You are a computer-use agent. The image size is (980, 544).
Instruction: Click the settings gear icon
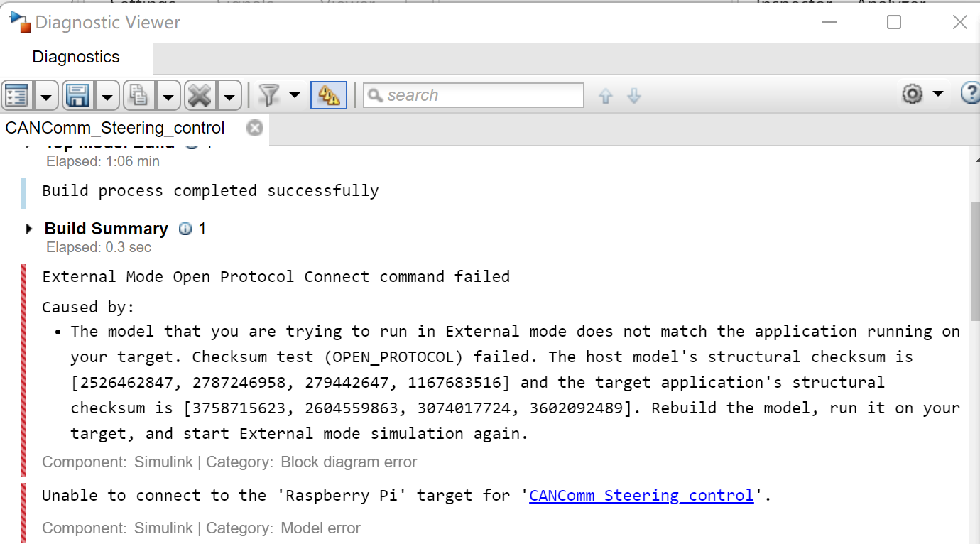913,94
